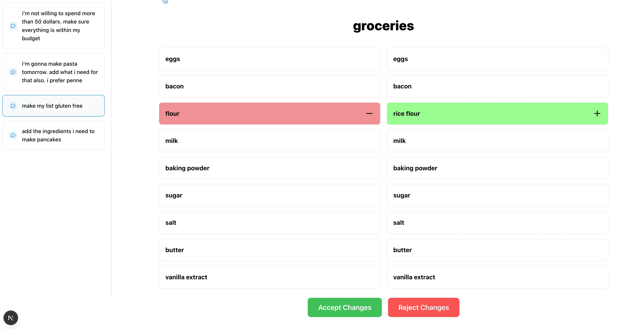Select the pancakes ingredients prompt card
The height and width of the screenshot is (329, 644).
54,135
